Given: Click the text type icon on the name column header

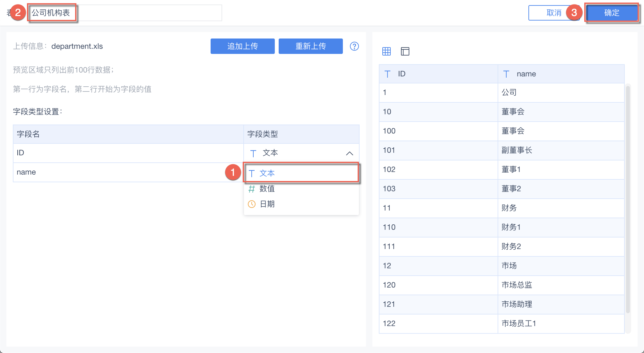Looking at the screenshot, I should click(x=506, y=73).
